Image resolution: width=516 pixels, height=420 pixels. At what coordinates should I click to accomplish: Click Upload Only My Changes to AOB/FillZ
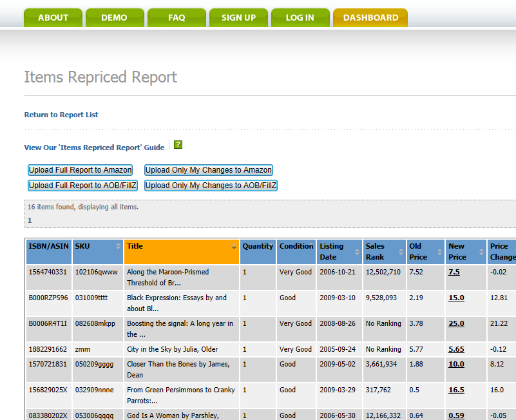[x=211, y=186]
